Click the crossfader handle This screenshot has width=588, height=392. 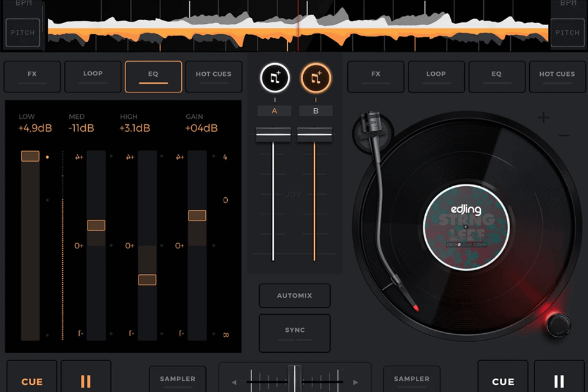[x=295, y=378]
